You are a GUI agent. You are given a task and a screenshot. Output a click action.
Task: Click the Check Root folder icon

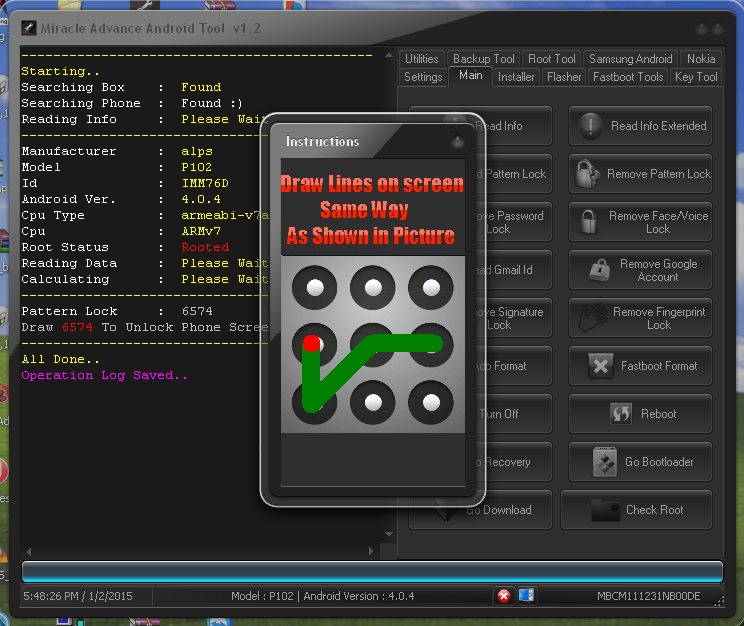point(605,510)
